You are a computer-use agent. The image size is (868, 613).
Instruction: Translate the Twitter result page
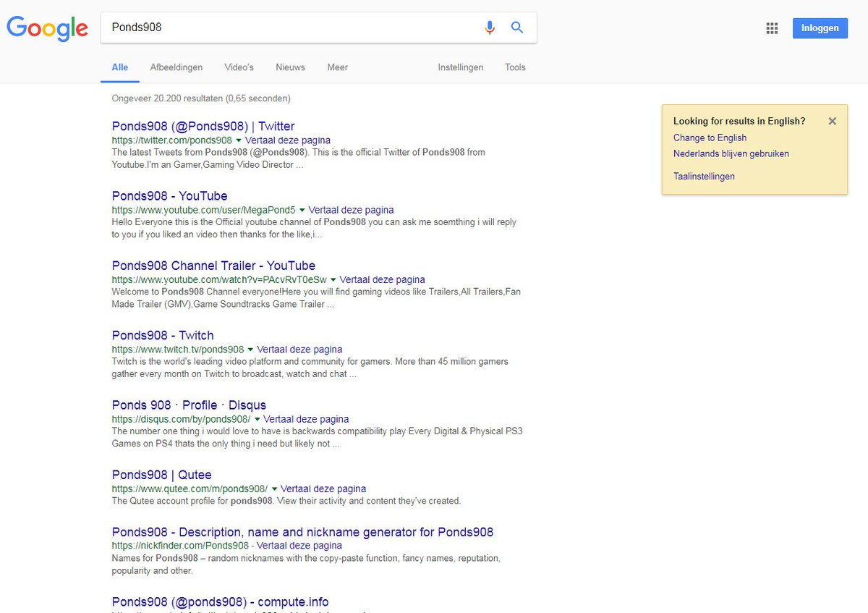click(x=288, y=140)
